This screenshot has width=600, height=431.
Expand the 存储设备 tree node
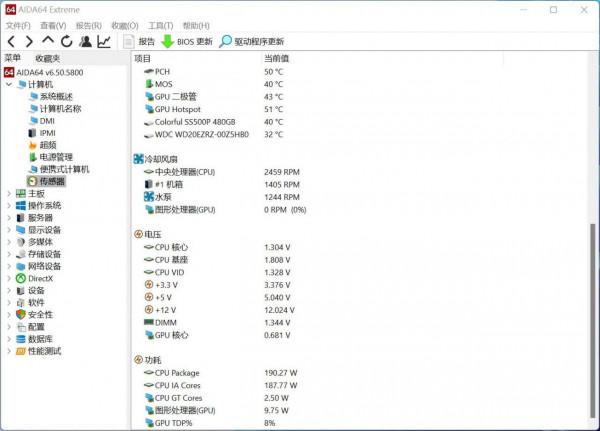[9, 254]
